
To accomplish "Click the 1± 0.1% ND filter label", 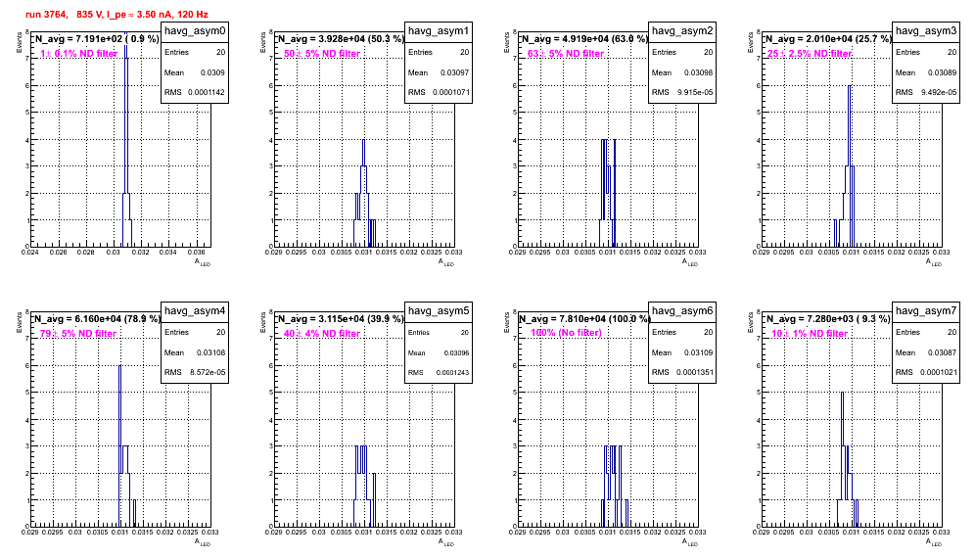I will [79, 54].
